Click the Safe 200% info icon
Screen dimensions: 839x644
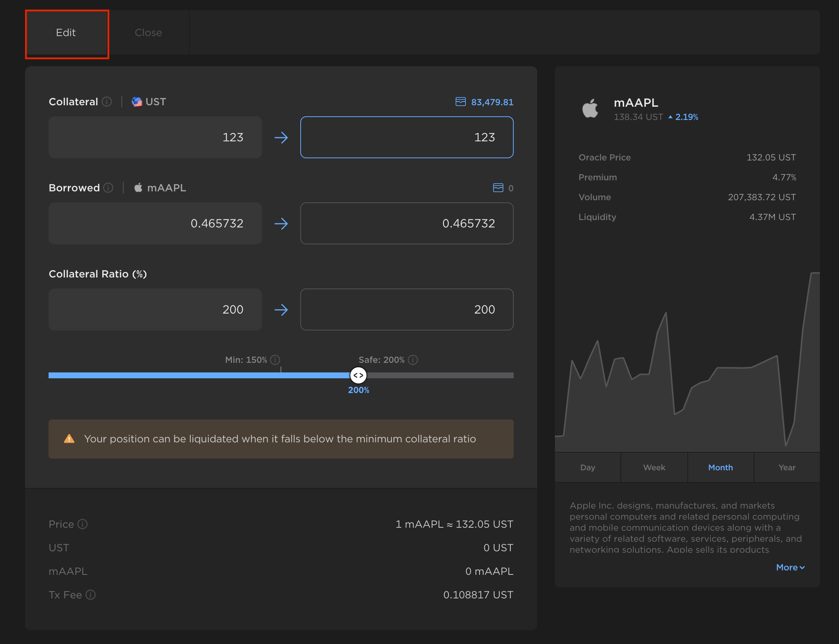point(413,360)
